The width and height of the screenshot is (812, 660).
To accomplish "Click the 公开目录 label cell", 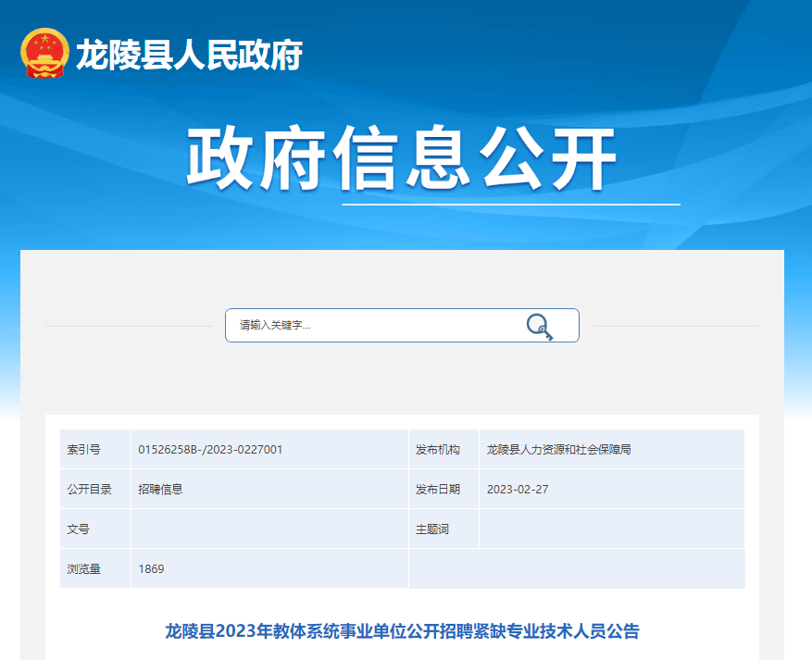I will tap(90, 490).
